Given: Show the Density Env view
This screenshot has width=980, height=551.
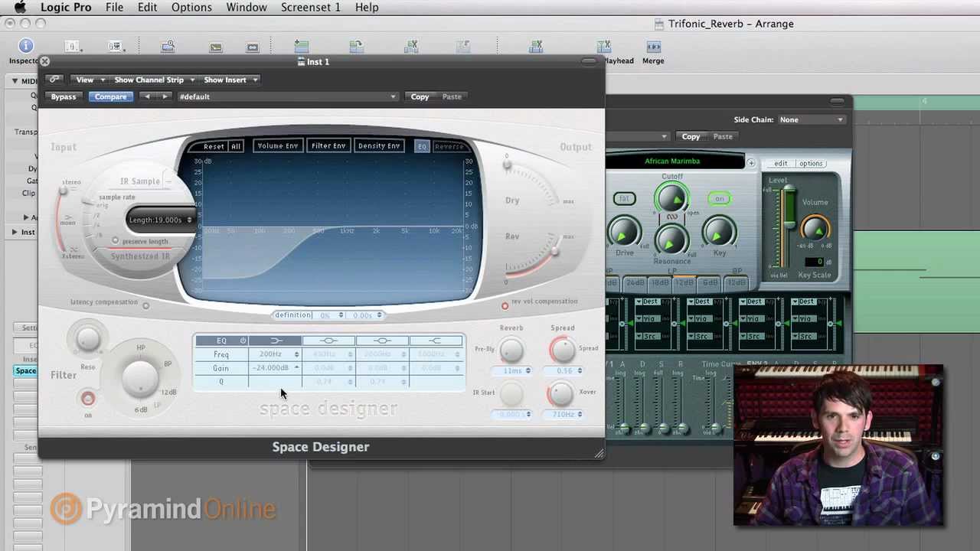Looking at the screenshot, I should pyautogui.click(x=379, y=145).
